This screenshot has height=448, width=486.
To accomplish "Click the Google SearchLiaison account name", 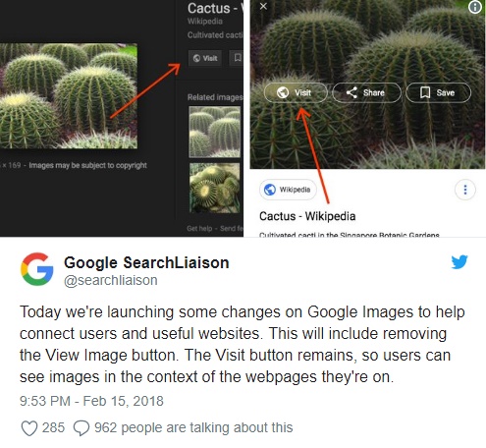I will pyautogui.click(x=146, y=262).
